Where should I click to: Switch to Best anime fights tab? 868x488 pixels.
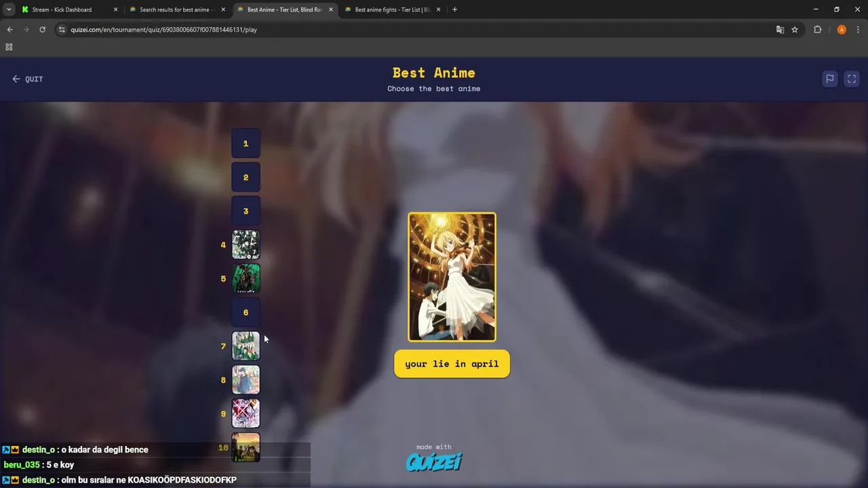pyautogui.click(x=393, y=9)
